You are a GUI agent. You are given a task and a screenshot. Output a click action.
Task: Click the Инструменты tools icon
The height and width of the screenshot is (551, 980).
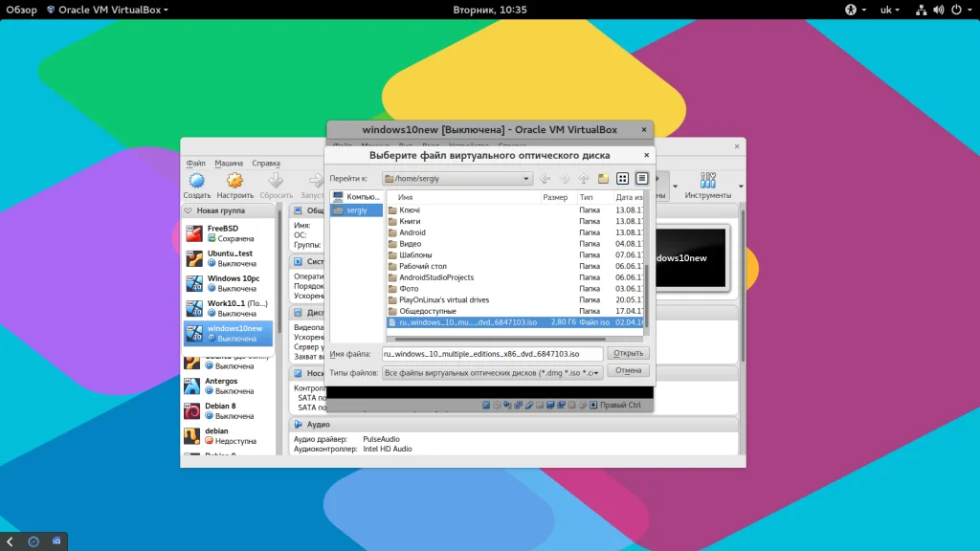(x=708, y=181)
